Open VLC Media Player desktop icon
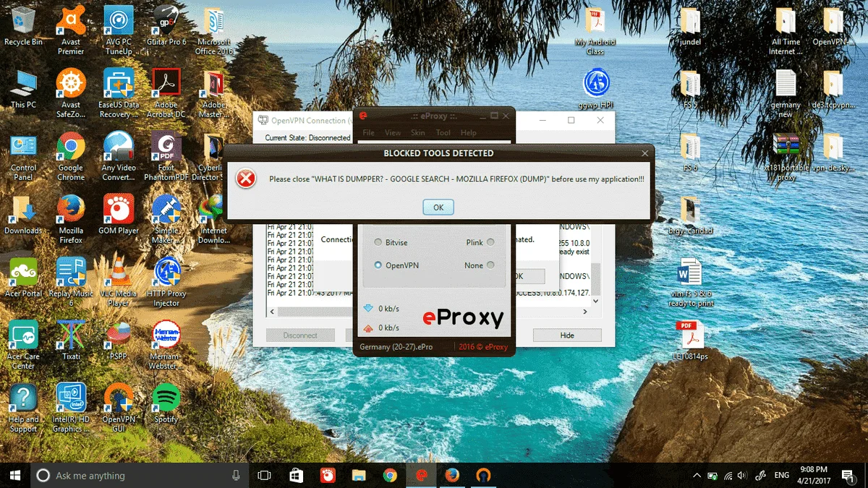The width and height of the screenshot is (868, 488). point(119,282)
